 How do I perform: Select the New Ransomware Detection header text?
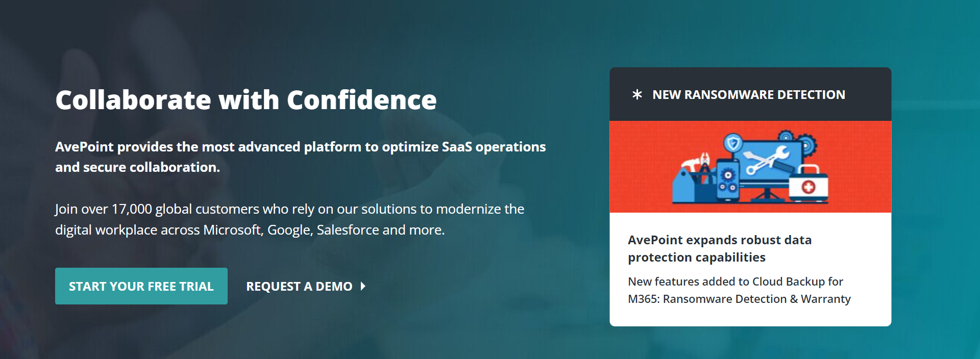pos(748,95)
